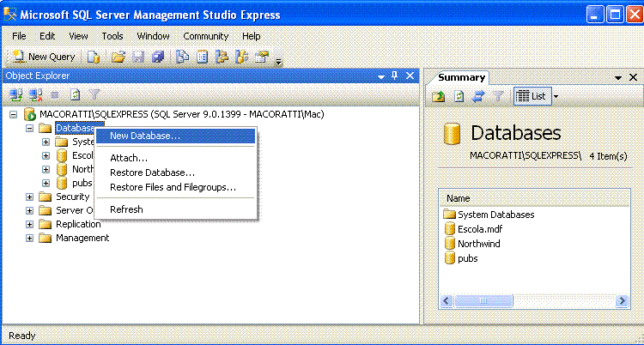
Task: Expand the System Databases tree node
Action: click(x=46, y=142)
